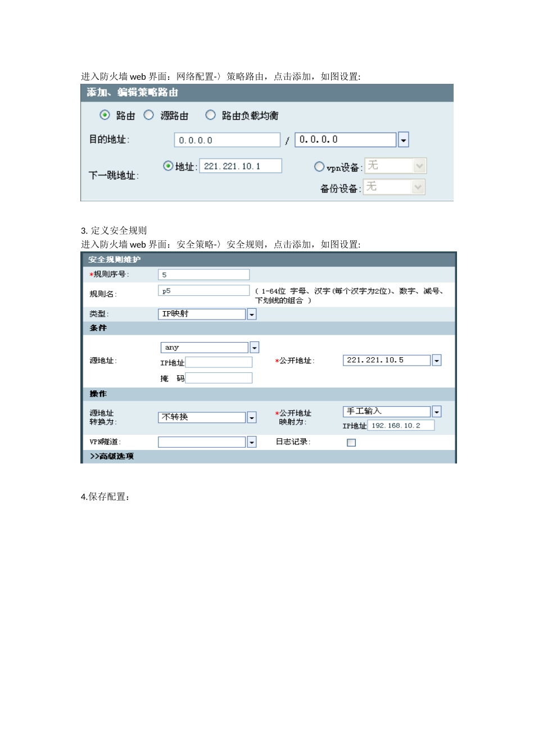Open the subnet mask dropdown arrow
This screenshot has height=756, width=534.
404,139
